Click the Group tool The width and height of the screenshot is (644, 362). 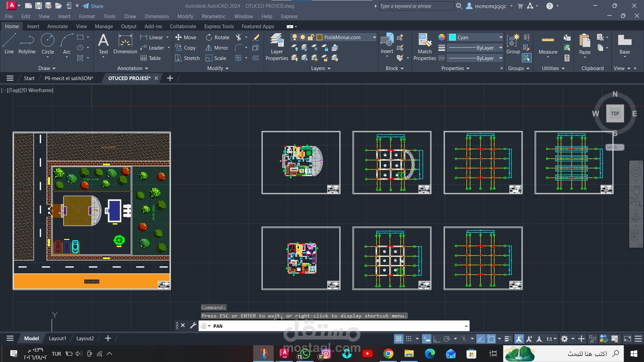pos(513,44)
